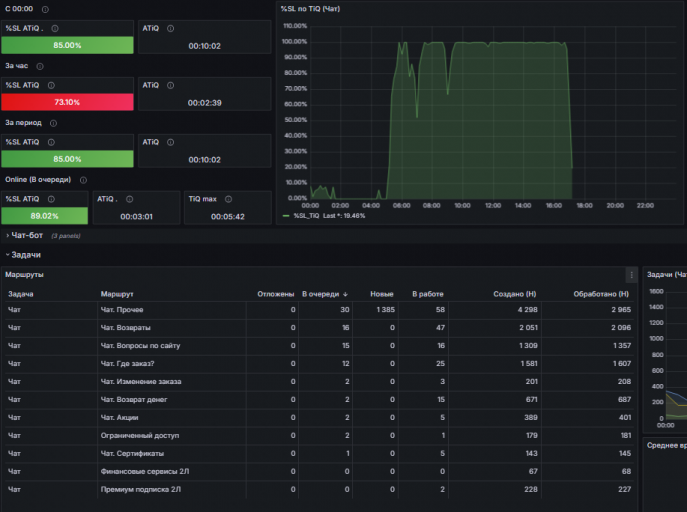Click info icon beside 'За час' heading
This screenshot has width=687, height=512.
point(40,66)
